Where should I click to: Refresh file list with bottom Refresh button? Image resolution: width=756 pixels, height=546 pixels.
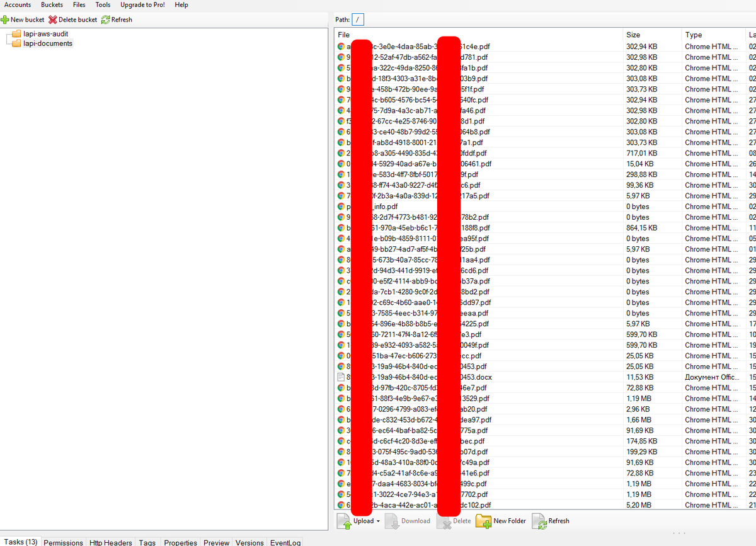coord(551,521)
